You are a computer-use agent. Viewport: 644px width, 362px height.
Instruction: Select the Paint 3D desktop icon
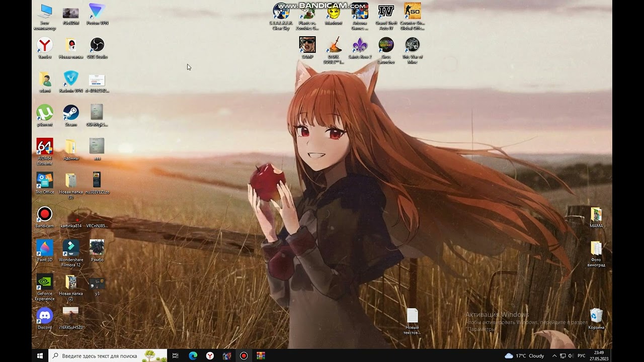pyautogui.click(x=45, y=251)
